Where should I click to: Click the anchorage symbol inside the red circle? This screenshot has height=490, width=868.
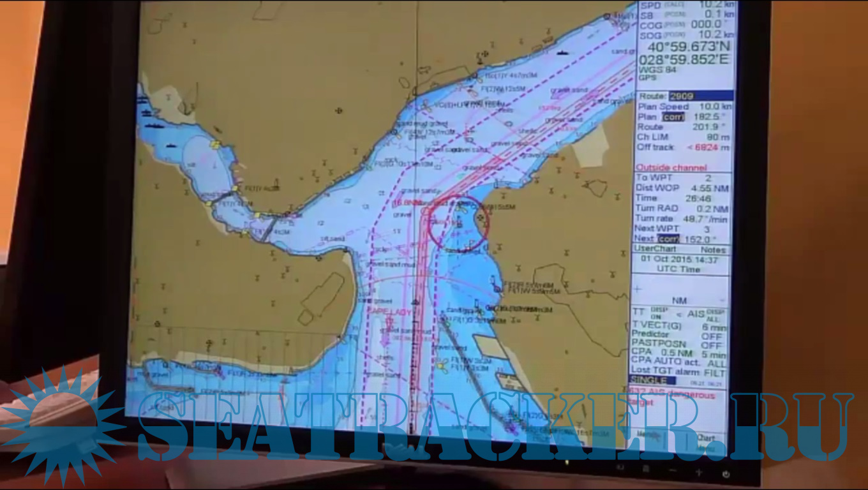(479, 219)
